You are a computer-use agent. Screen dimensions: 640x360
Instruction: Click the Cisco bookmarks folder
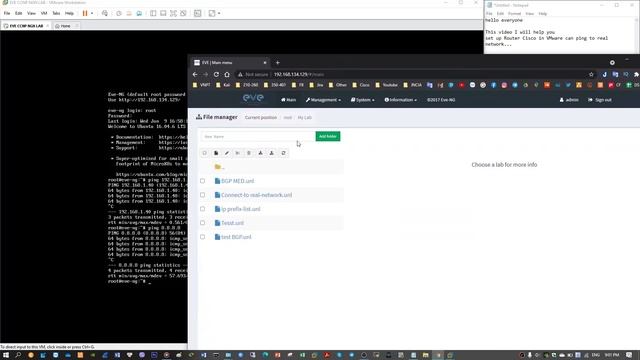361,85
